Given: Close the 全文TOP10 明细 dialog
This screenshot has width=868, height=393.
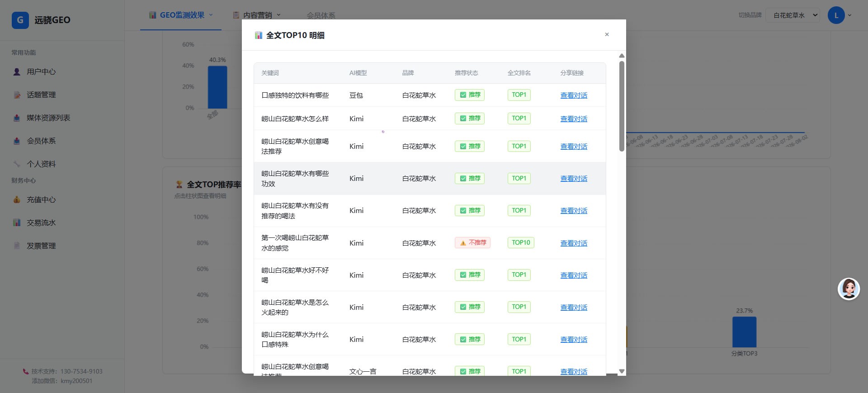Looking at the screenshot, I should [x=607, y=34].
